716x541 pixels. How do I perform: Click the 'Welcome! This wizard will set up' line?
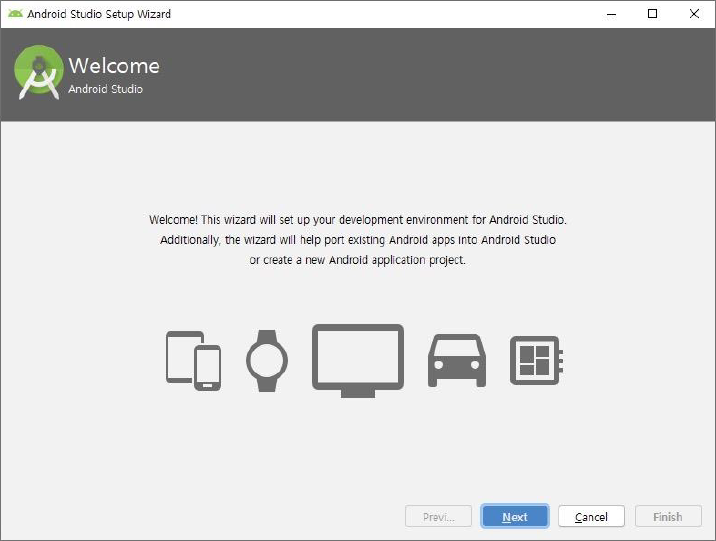click(358, 220)
